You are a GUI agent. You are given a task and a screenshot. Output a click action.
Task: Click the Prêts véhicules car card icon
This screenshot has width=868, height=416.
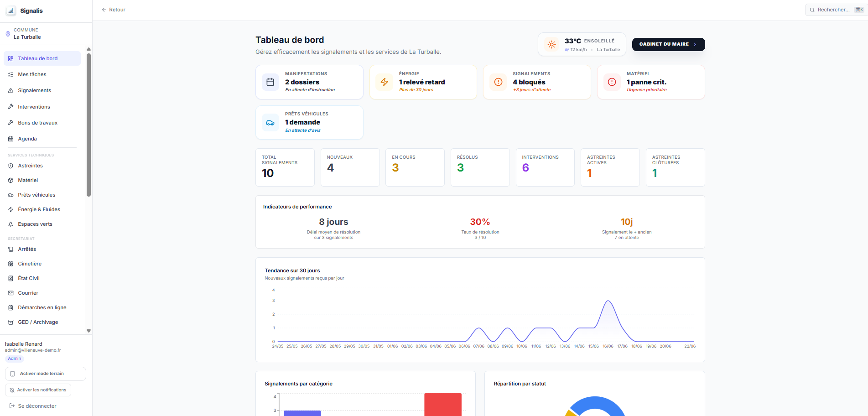(x=270, y=122)
